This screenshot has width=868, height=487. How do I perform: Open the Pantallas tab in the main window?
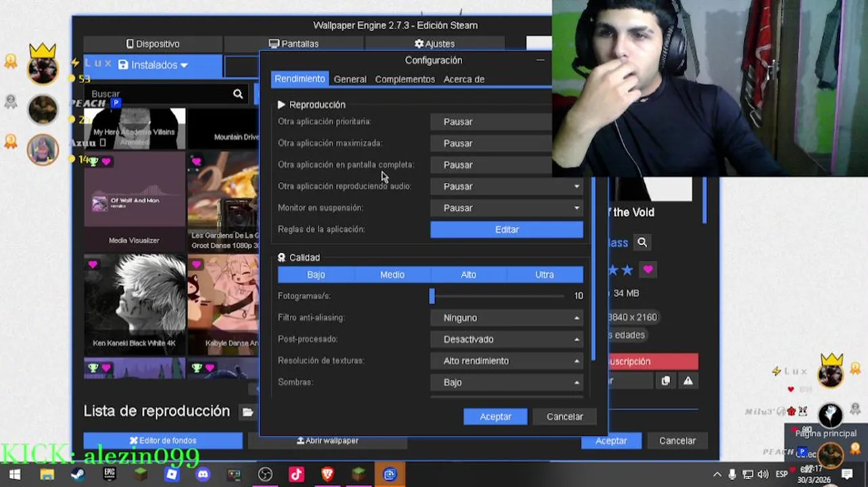point(293,44)
